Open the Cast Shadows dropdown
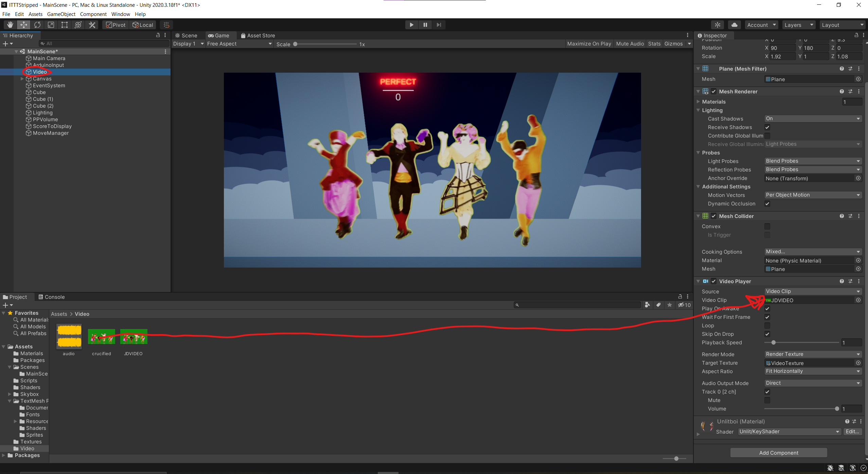 point(812,118)
